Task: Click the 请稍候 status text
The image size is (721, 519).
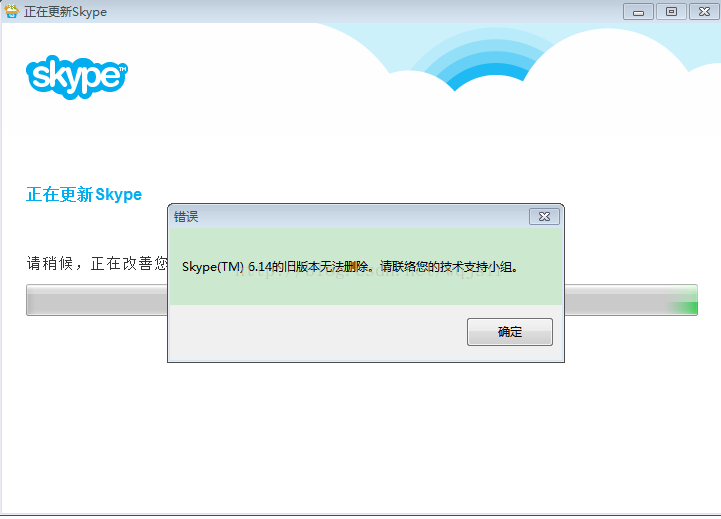Action: [x=97, y=263]
